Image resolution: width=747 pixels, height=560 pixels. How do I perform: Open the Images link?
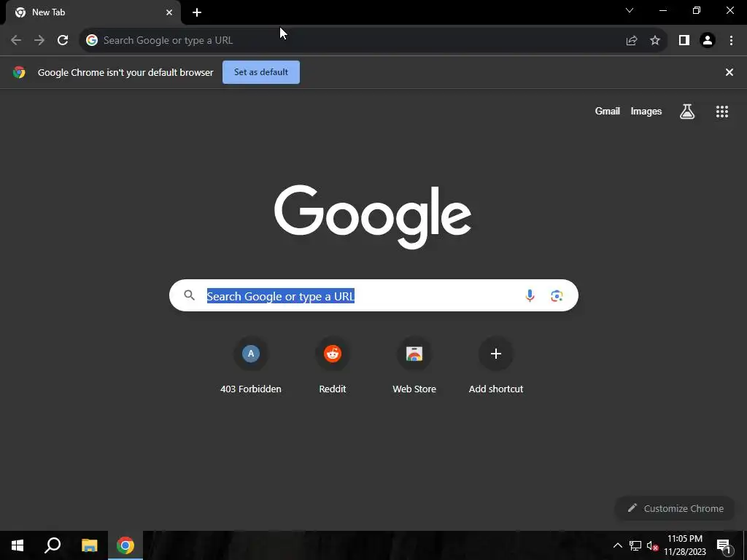(646, 112)
